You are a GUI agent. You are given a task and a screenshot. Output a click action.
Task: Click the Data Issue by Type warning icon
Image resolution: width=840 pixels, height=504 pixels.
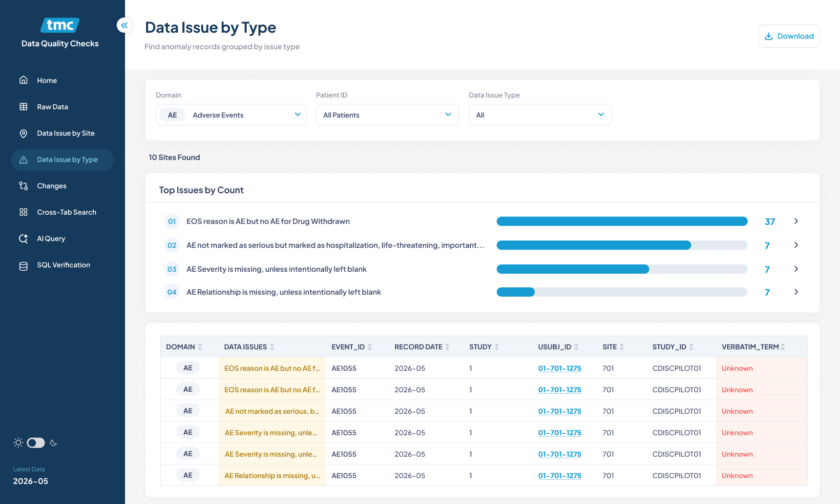[x=23, y=160]
